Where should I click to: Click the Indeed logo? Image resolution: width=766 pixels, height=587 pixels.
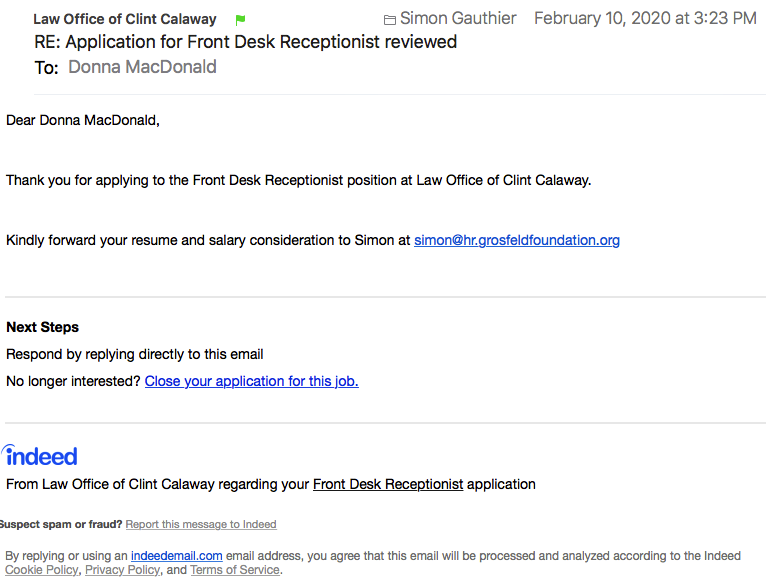pyautogui.click(x=40, y=456)
